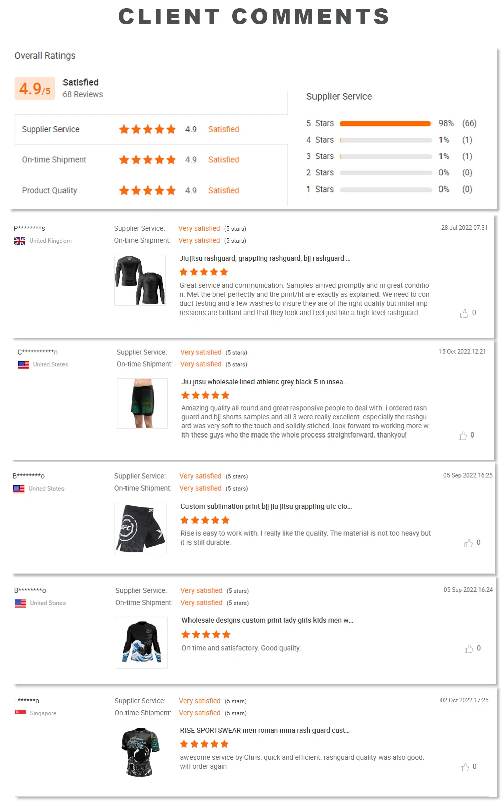Open 'Custom sublimation print bjj' product link
The width and height of the screenshot is (504, 812).
pyautogui.click(x=266, y=506)
